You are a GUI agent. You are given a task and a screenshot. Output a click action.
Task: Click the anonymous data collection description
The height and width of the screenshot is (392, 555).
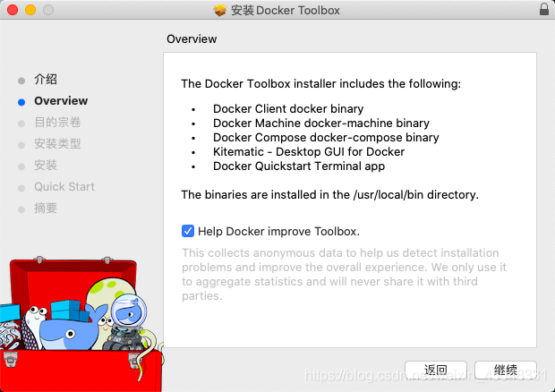344,274
